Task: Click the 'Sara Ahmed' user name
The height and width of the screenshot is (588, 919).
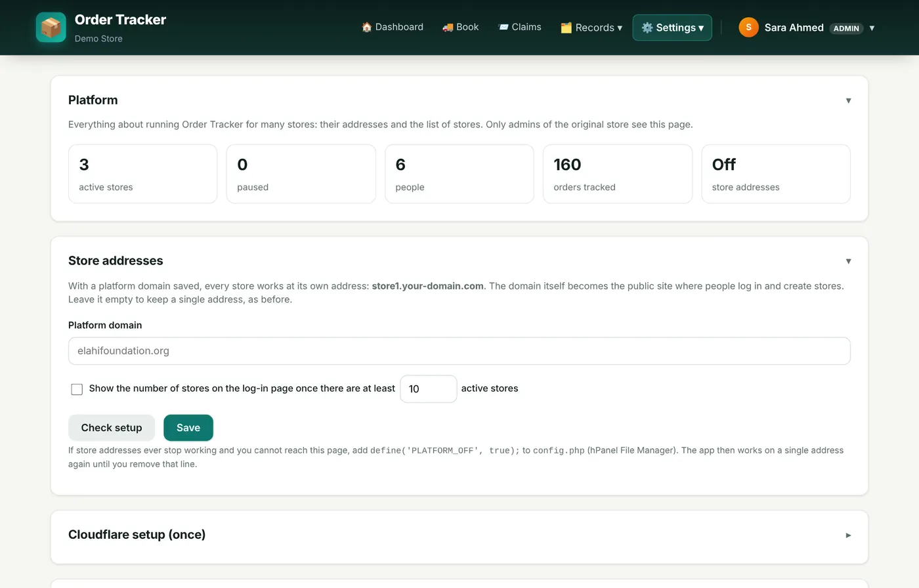Action: tap(794, 28)
